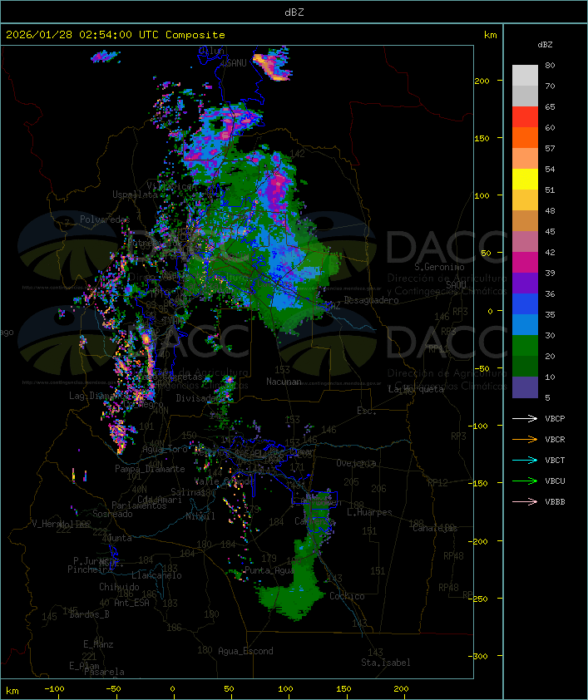Viewport: 588px width, 700px height.
Task: Click the purple swatch between 10 and 5
Action: click(525, 387)
